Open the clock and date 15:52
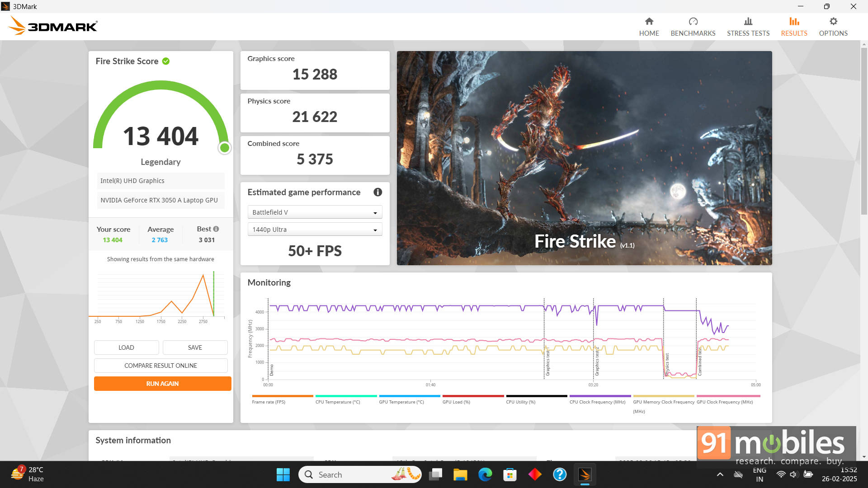Viewport: 868px width, 488px height. [x=839, y=474]
